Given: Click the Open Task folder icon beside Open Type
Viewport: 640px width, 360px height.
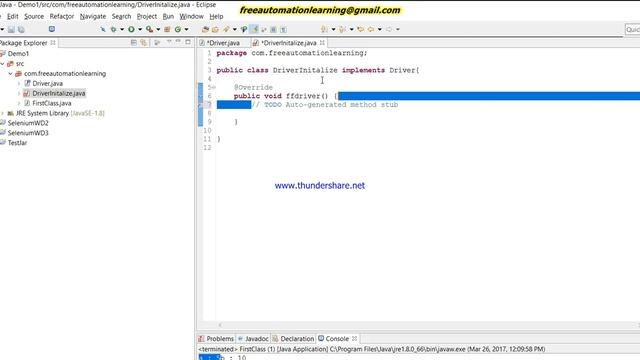Looking at the screenshot, I should point(215,29).
